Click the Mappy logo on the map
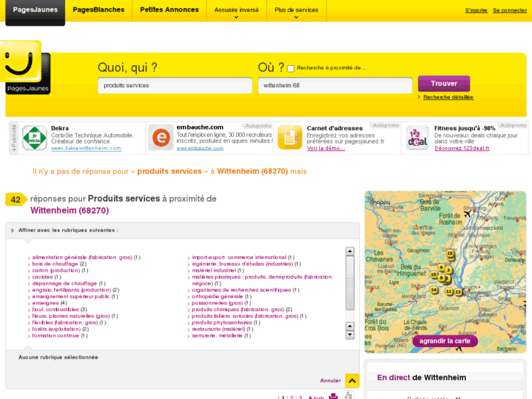 tap(380, 203)
